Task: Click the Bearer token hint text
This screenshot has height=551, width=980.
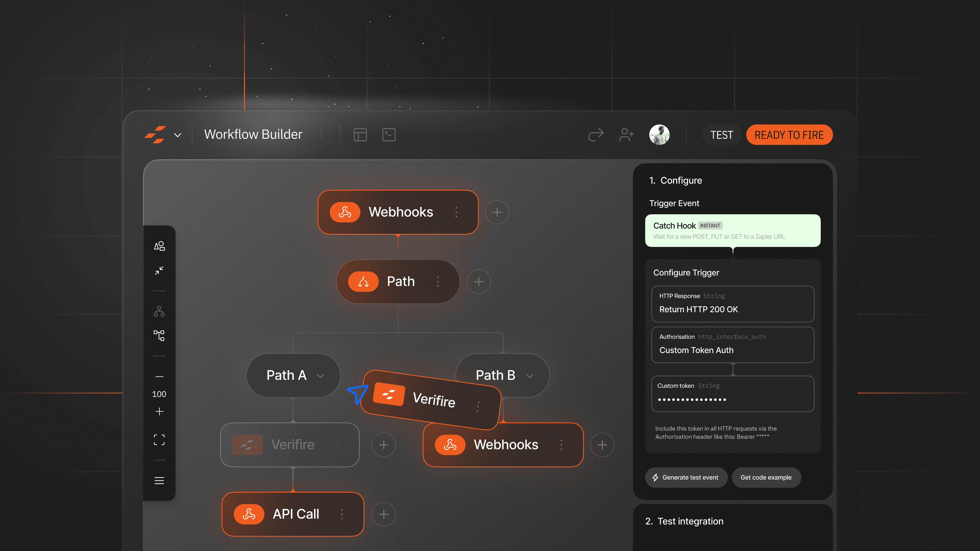Action: (716, 433)
